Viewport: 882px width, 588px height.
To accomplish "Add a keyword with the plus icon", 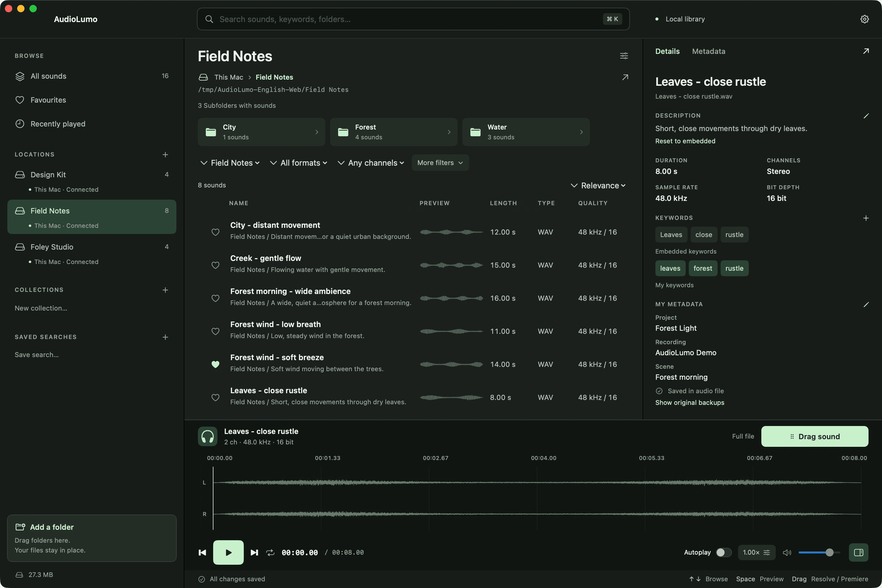I will (x=866, y=218).
